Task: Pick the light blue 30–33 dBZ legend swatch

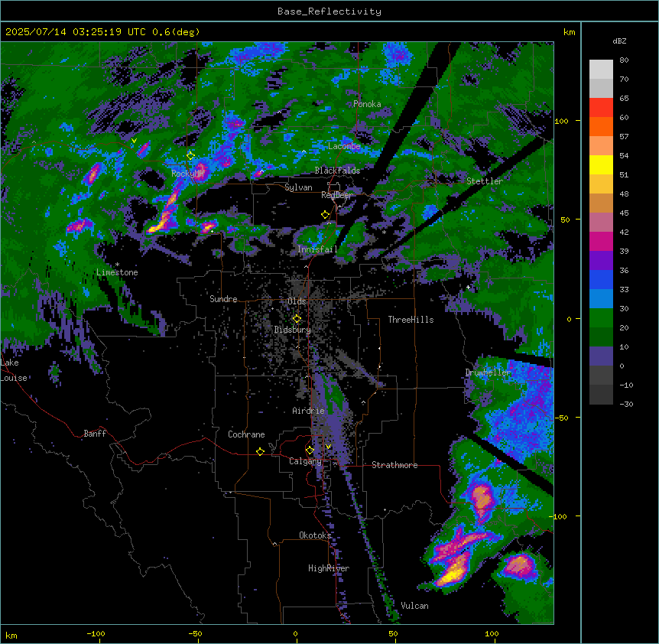Action: [601, 298]
